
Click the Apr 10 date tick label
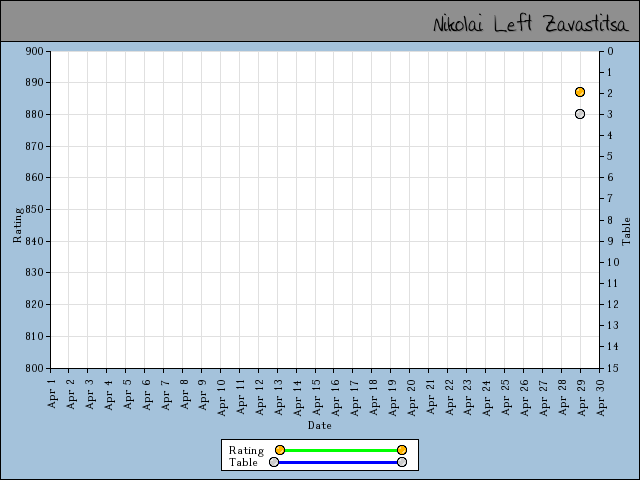point(221,398)
